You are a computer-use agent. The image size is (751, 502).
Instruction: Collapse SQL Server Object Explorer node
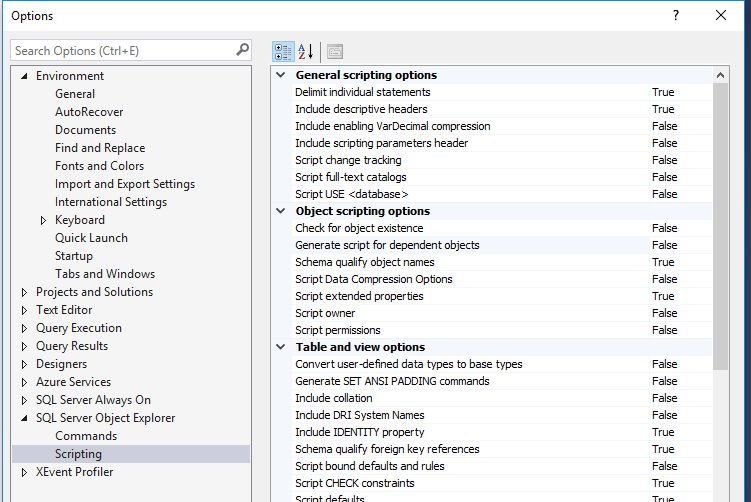24,418
